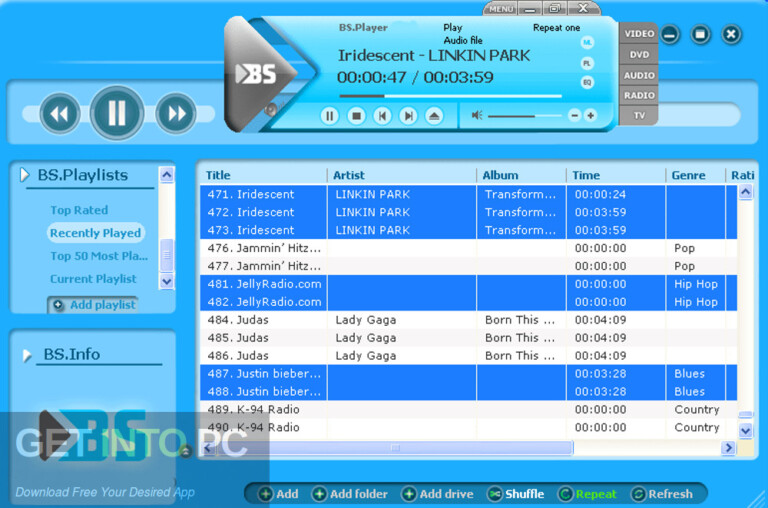The width and height of the screenshot is (768, 508).
Task: Switch to RADIO mode tab
Action: coord(639,95)
